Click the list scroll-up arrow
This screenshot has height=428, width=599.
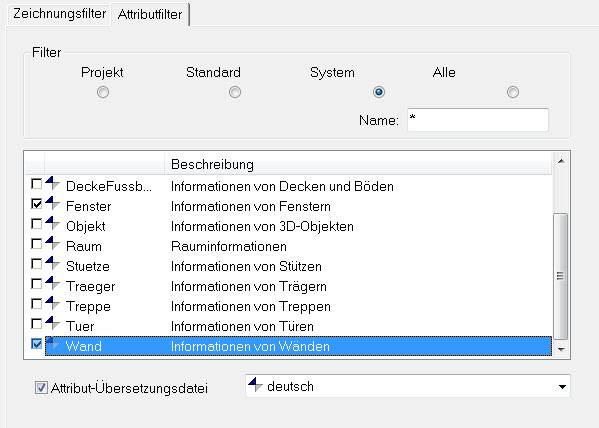point(561,161)
